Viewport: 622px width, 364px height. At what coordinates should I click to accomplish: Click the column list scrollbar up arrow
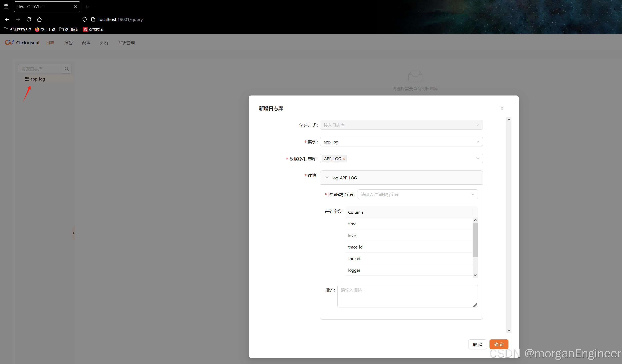475,220
